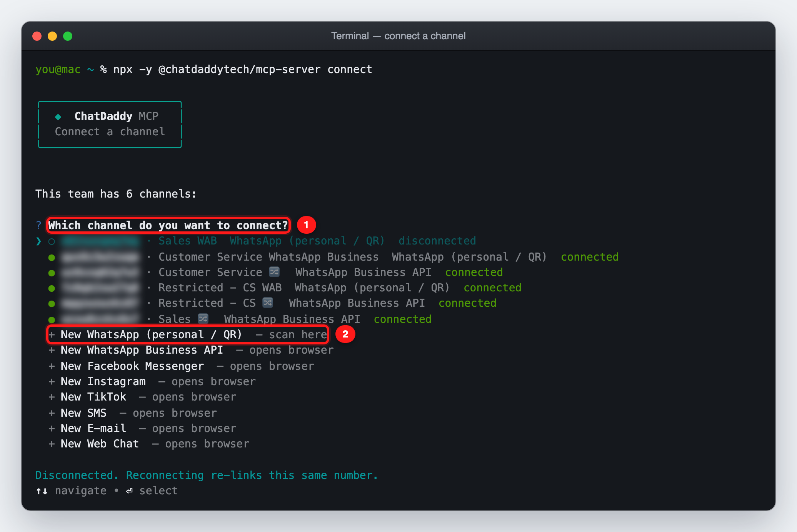Click the "disconnected" status for Sales WAB
Image resolution: width=797 pixels, height=532 pixels.
pyautogui.click(x=437, y=241)
